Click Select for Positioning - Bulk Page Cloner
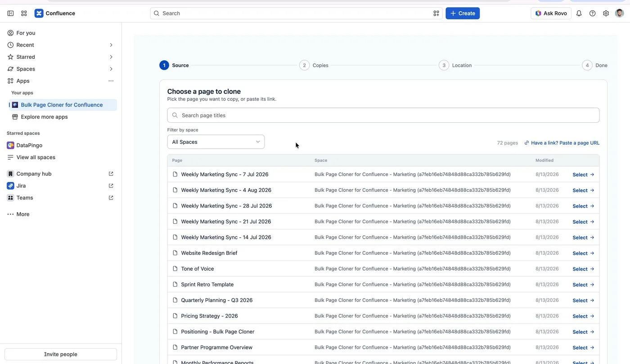The width and height of the screenshot is (630, 364). point(583,332)
